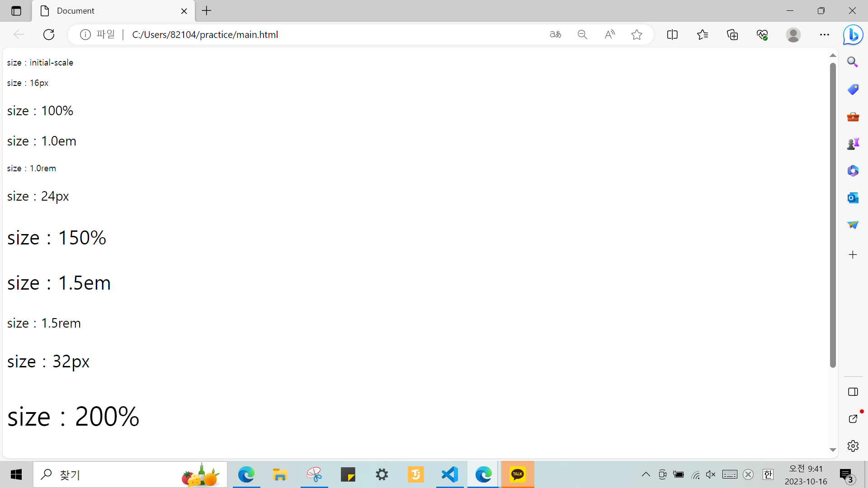
Task: Start Read aloud feature
Action: point(609,34)
